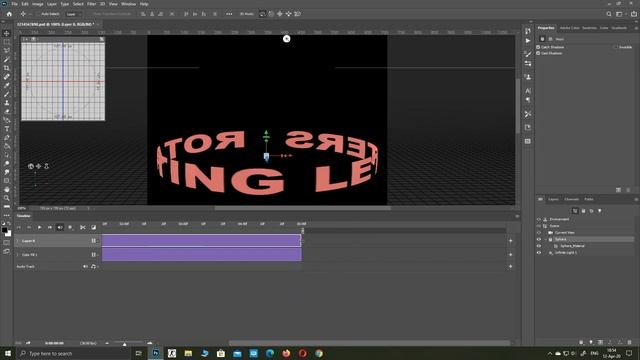Toggle the Auto-Select checkbox in options bar

tap(39, 14)
